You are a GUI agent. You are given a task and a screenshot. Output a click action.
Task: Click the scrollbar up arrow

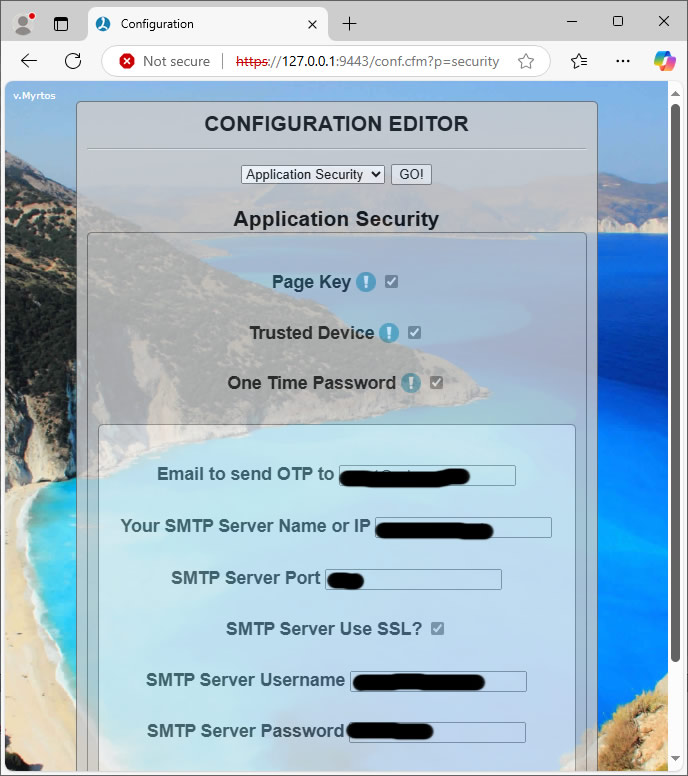(675, 93)
